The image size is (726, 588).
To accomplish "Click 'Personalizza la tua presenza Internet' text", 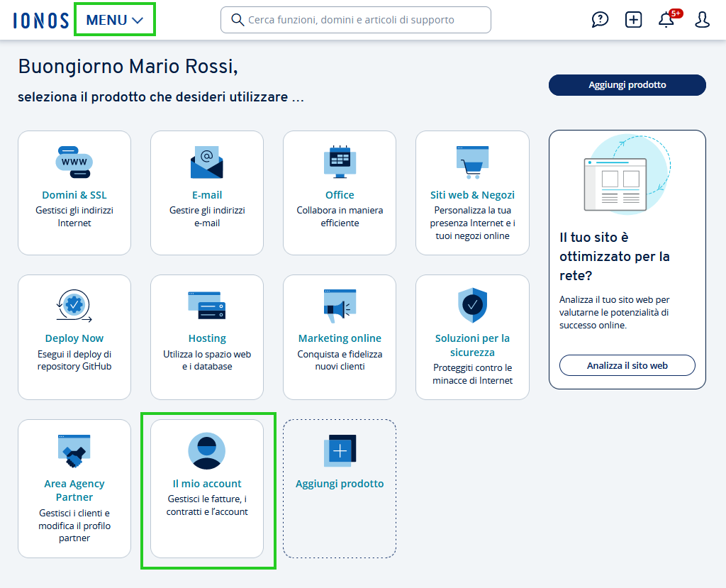I will coord(472,223).
